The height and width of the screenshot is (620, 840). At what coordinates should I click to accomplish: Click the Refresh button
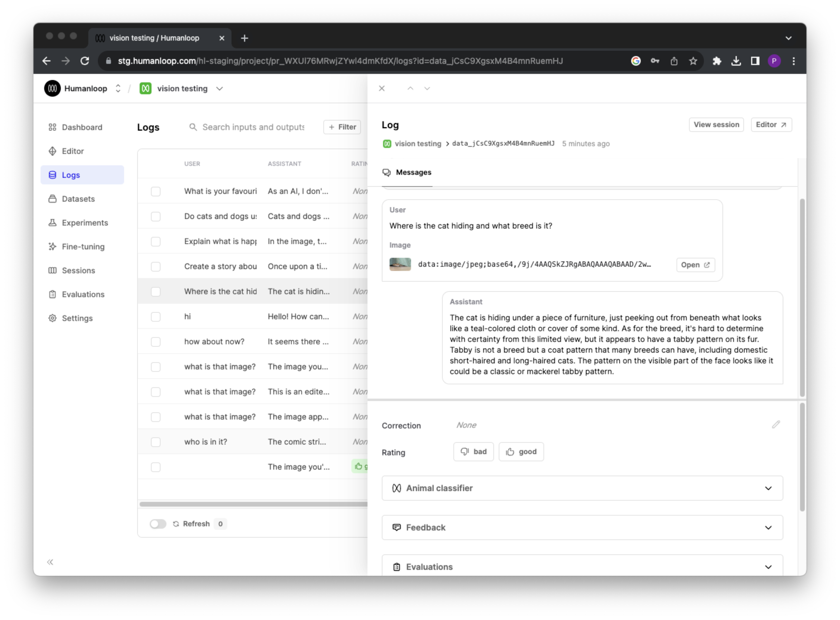coord(191,524)
